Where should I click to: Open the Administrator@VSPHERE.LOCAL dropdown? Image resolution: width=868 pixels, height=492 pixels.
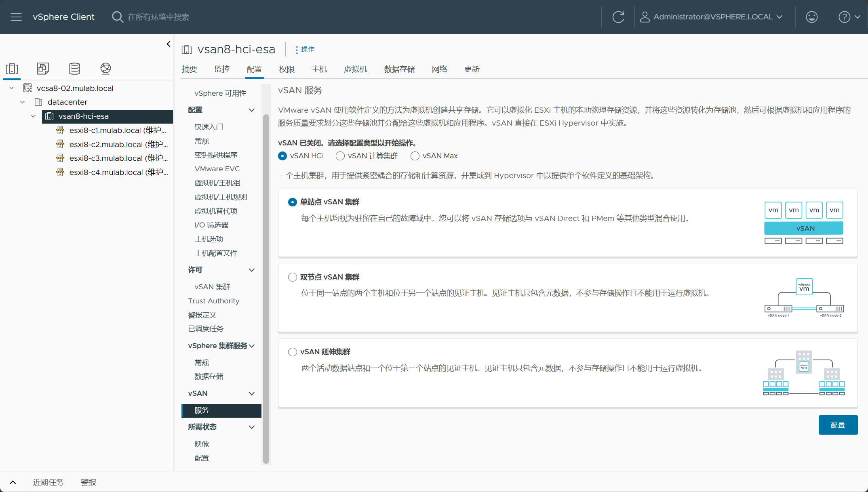(x=718, y=17)
